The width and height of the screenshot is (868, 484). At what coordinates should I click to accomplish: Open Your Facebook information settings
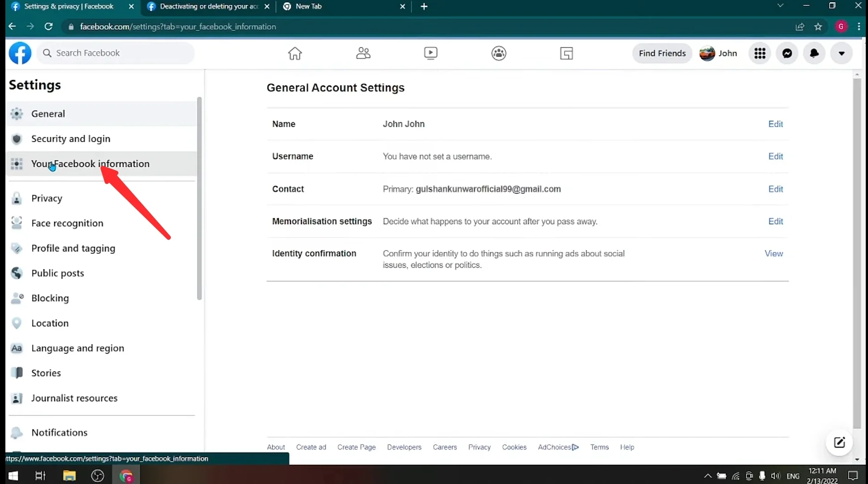(x=90, y=163)
